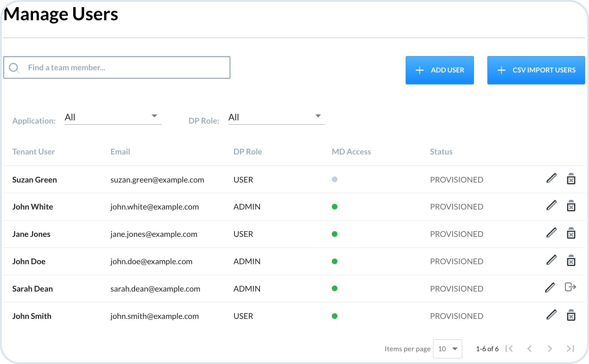Click the CSV IMPORT USERS button

pos(536,70)
